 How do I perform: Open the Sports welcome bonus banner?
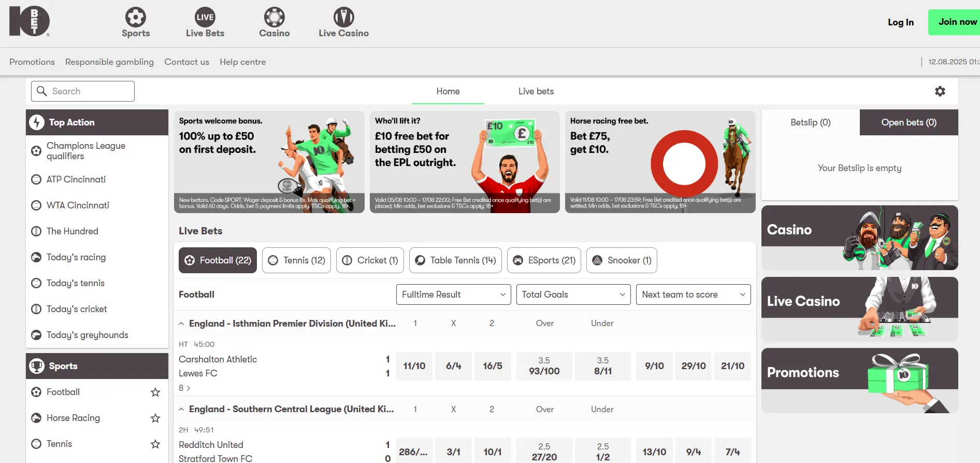coord(269,162)
